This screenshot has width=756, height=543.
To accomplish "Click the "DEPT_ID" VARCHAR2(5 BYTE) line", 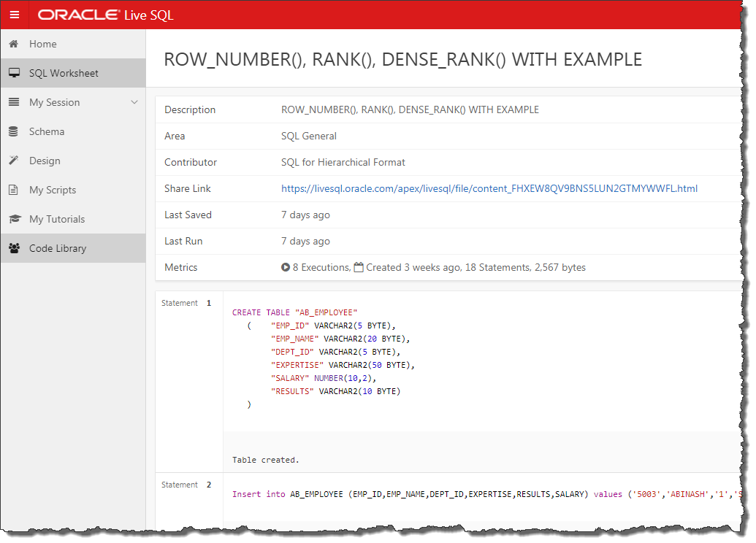I will (x=335, y=353).
